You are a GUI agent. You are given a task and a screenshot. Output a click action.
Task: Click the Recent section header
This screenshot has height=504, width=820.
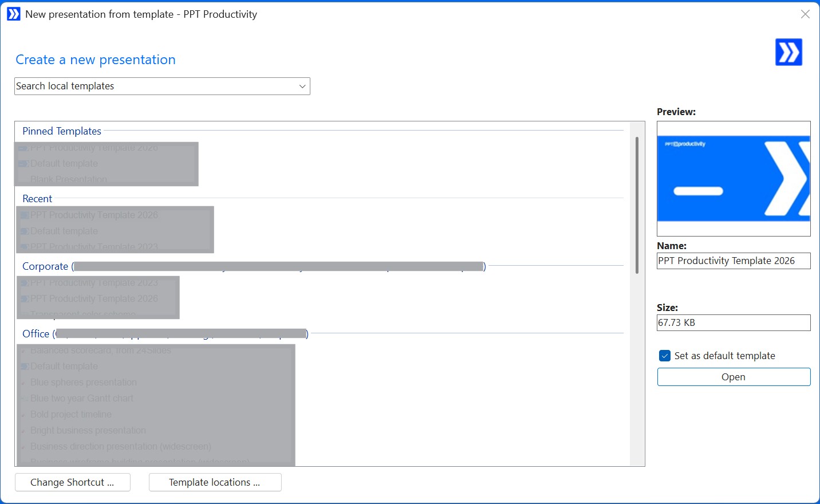coord(37,199)
